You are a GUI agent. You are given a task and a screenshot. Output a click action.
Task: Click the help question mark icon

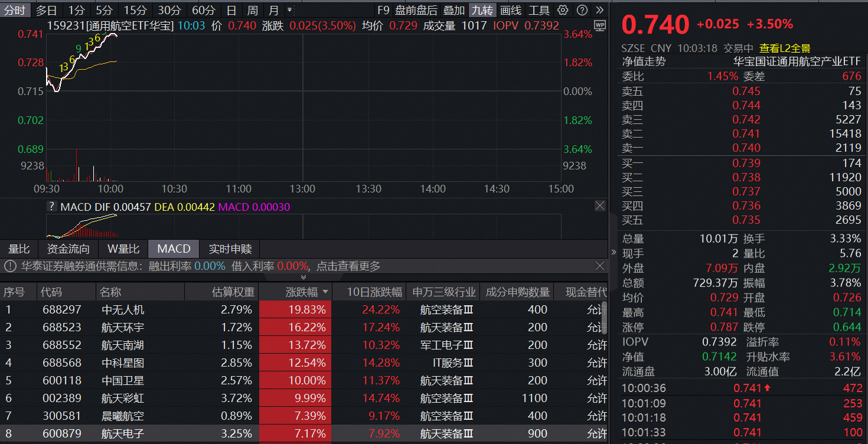[581, 10]
